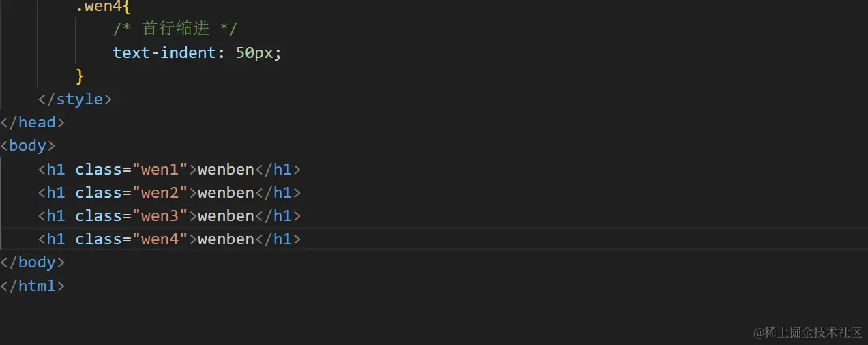Click the "wen4" class value in the h1 tag

pyautogui.click(x=160, y=239)
